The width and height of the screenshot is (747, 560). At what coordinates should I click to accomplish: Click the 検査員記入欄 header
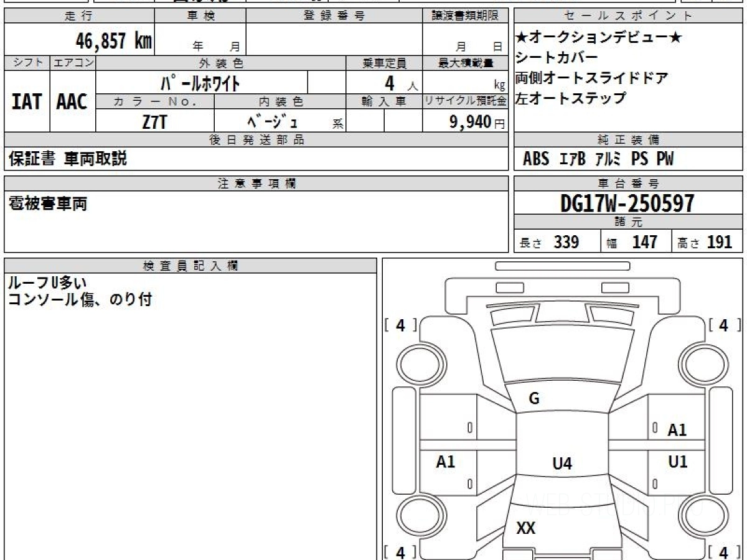[x=190, y=266]
